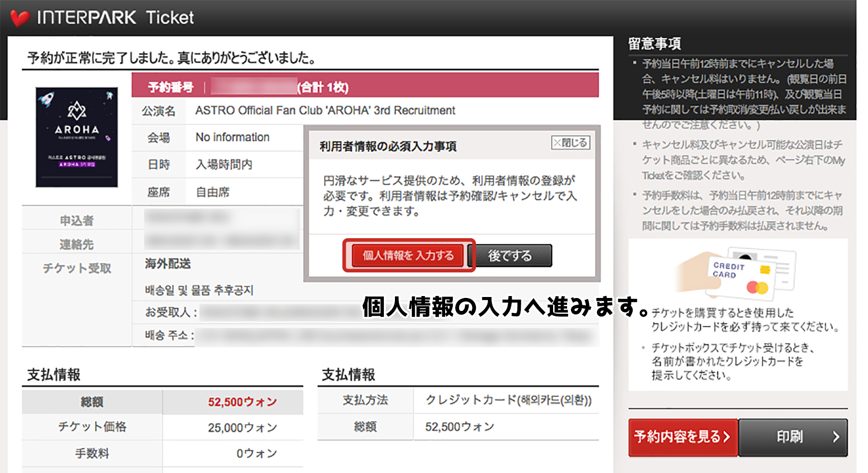The width and height of the screenshot is (868, 473).
Task: Click the No information venue value
Action: (232, 137)
